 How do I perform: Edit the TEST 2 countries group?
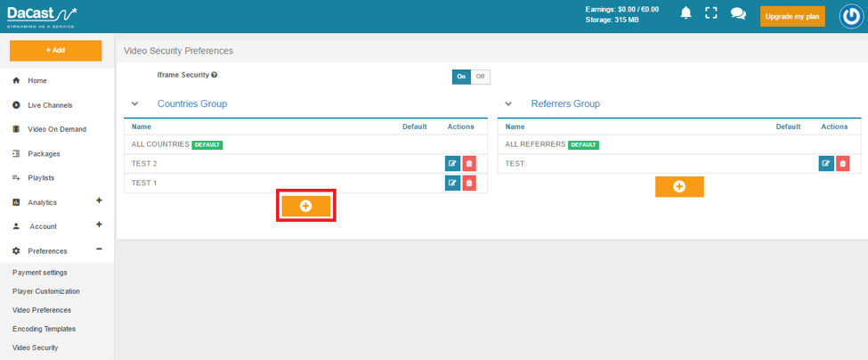point(453,163)
